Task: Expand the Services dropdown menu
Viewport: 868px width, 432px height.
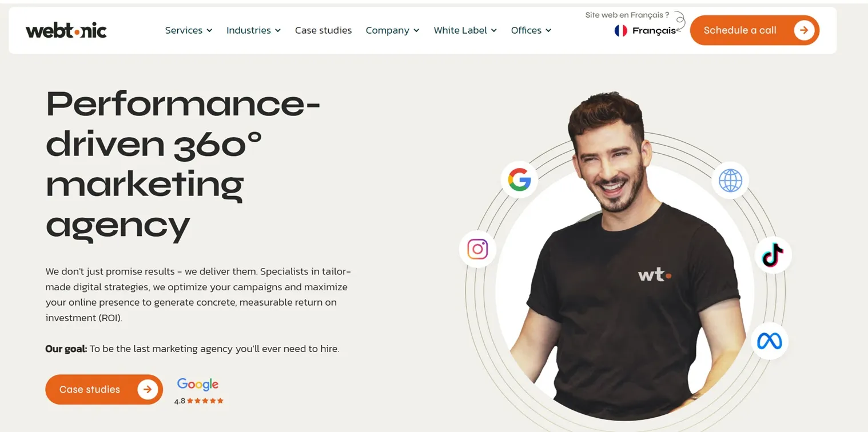Action: 189,30
